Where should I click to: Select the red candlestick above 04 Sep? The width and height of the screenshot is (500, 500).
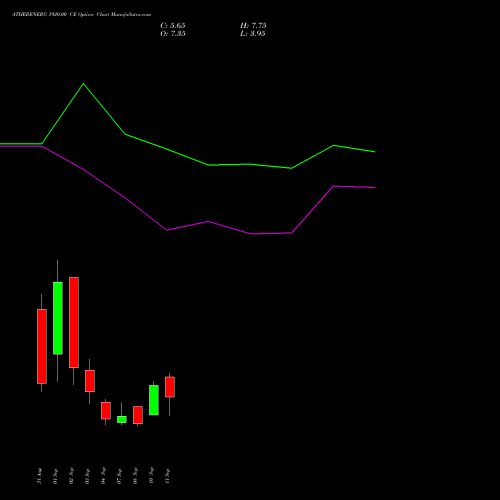click(x=106, y=411)
